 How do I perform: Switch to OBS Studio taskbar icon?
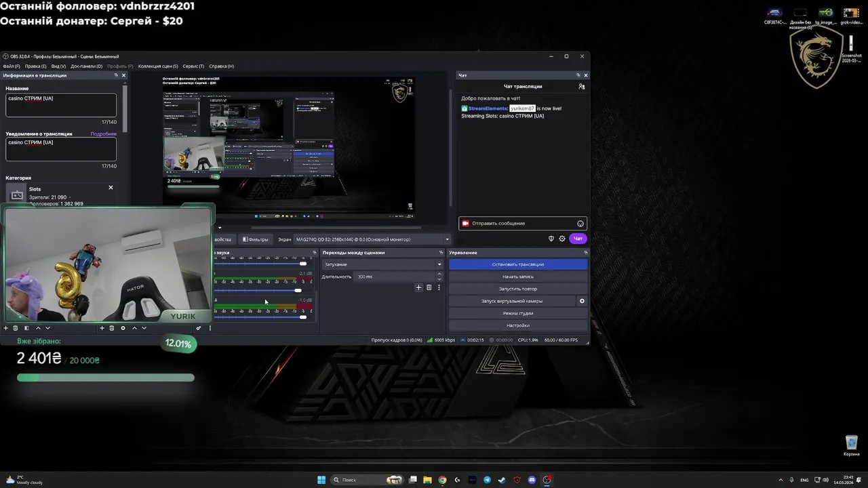(547, 480)
